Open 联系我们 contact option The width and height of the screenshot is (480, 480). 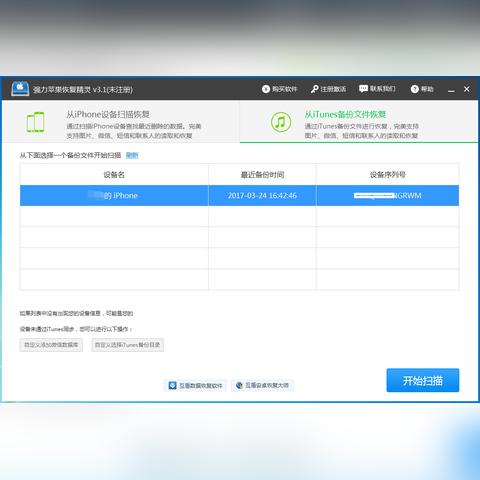click(x=377, y=89)
